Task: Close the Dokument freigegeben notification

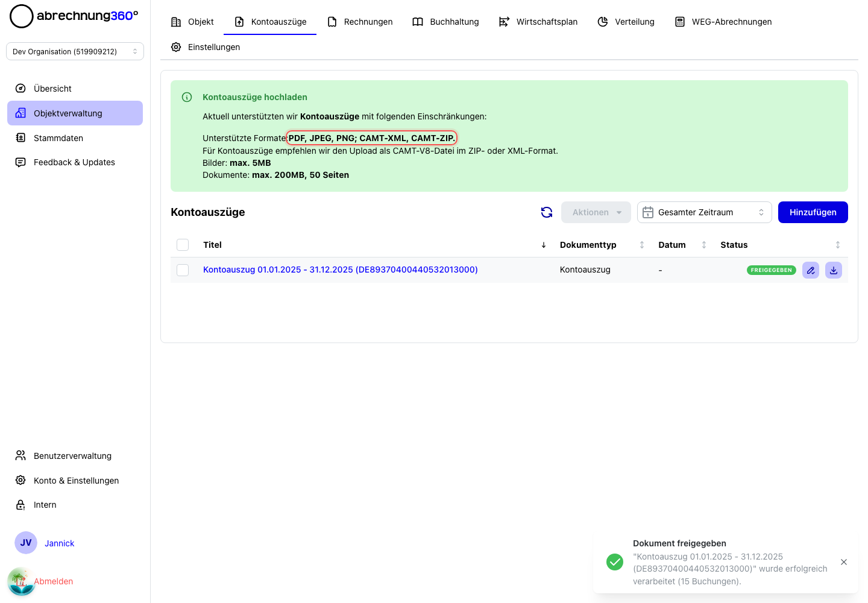Action: tap(844, 562)
